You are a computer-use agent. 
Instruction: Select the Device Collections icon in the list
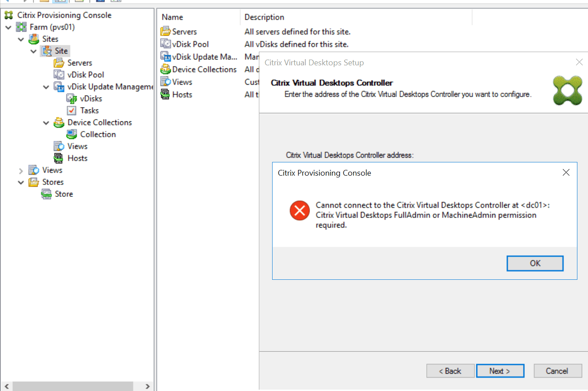coord(166,69)
